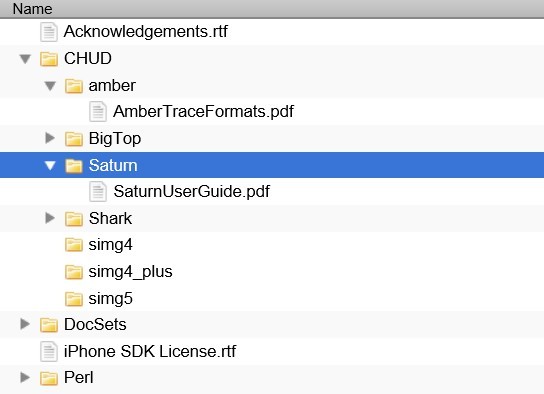
Task: Select the DocSets folder name
Action: tap(95, 325)
